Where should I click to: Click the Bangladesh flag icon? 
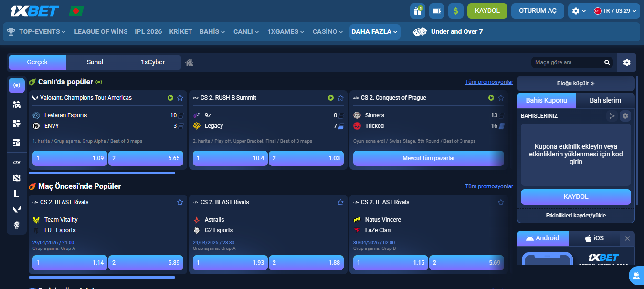76,10
